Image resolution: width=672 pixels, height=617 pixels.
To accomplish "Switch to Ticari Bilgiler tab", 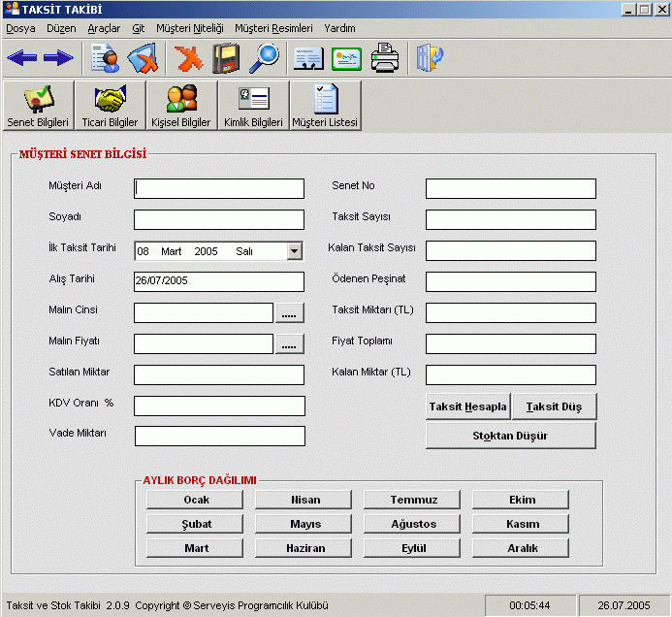I will [110, 106].
